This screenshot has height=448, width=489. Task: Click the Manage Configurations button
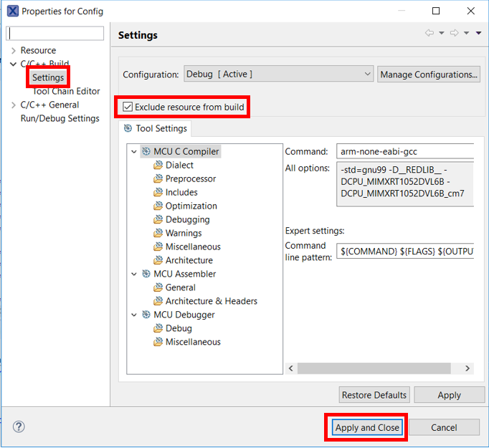point(429,74)
